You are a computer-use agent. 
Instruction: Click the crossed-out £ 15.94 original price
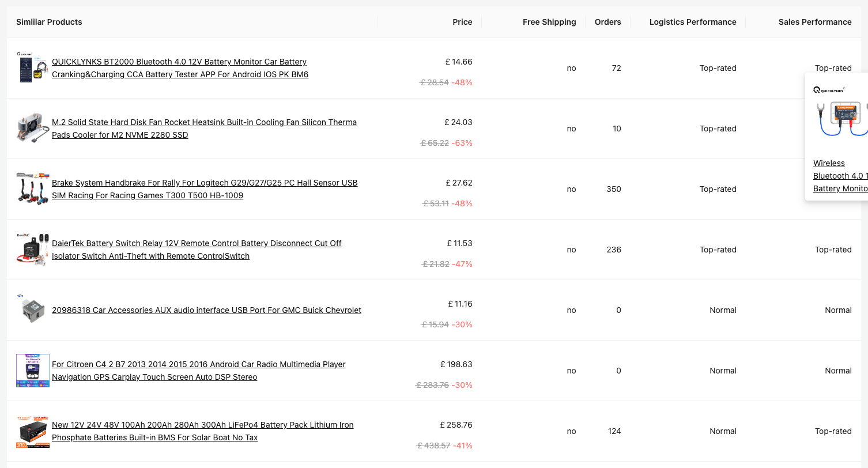click(x=435, y=324)
